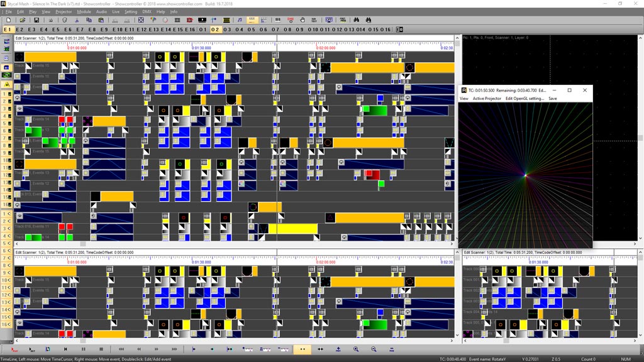Toggle the highlighted O2 output tab
Image resolution: width=644 pixels, height=362 pixels.
pyautogui.click(x=215, y=29)
